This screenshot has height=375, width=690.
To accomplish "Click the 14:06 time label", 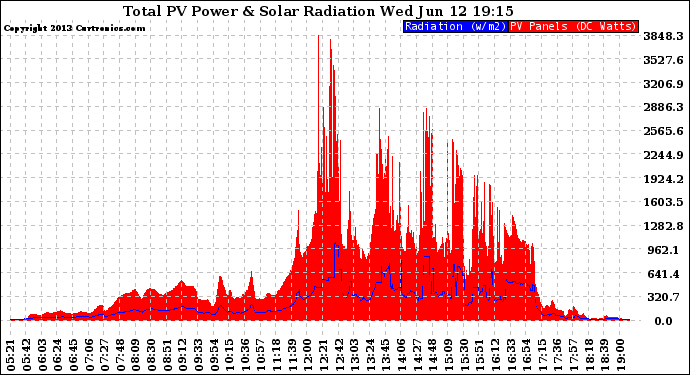I will pyautogui.click(x=402, y=355).
